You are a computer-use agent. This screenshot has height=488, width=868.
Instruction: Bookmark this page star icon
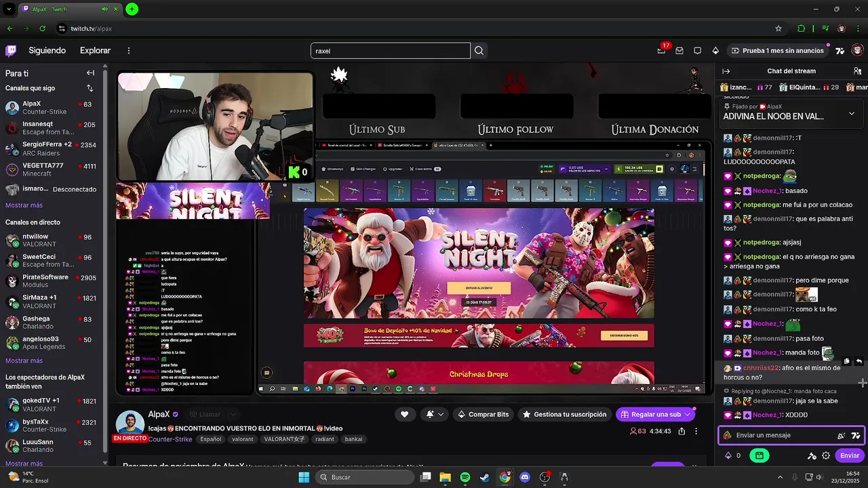pyautogui.click(x=778, y=28)
